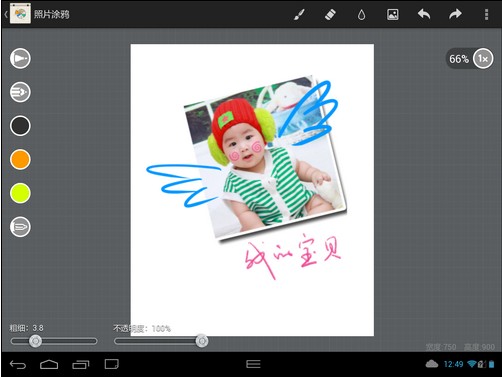This screenshot has width=502, height=377.
Task: Go back using the top-left chevron
Action: [6, 14]
